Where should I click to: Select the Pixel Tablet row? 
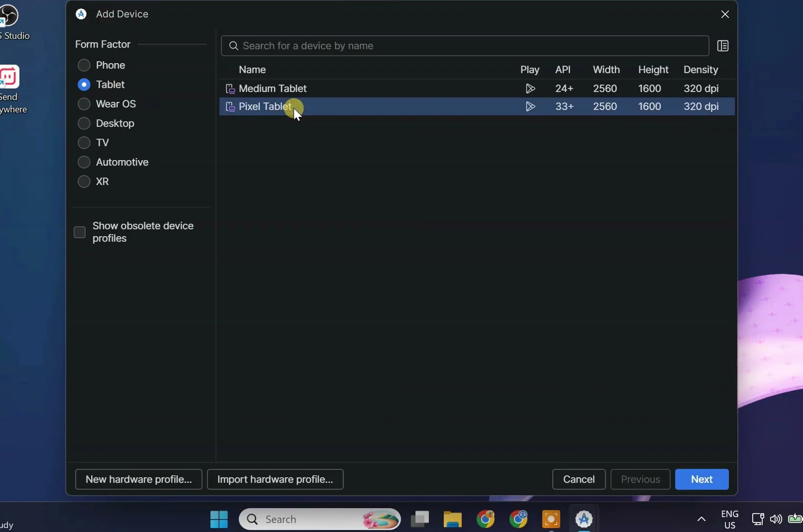coord(477,106)
